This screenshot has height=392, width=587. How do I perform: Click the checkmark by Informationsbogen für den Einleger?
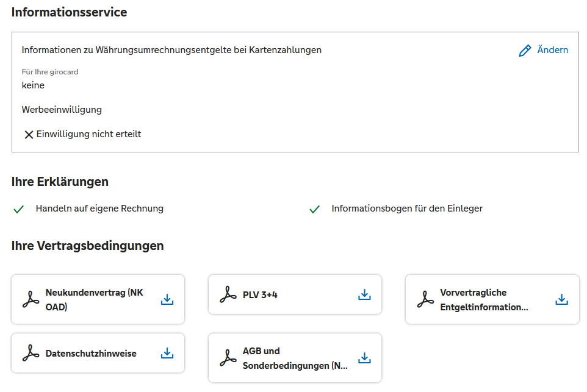(314, 209)
